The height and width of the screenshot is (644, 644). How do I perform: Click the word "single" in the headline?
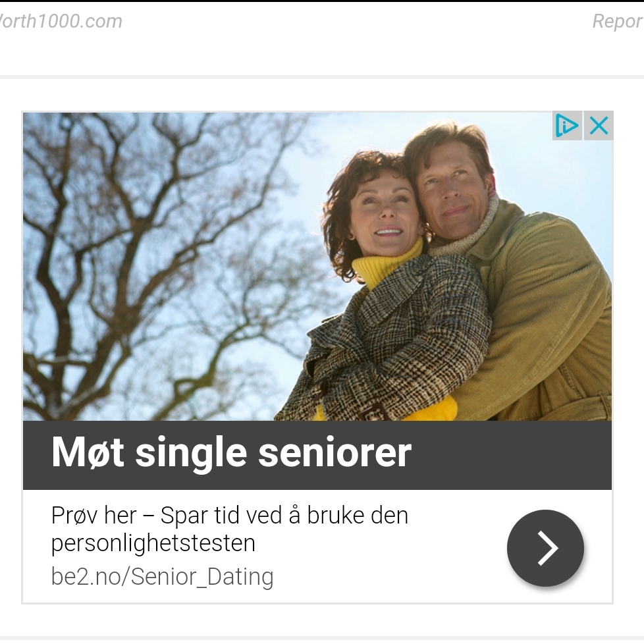(x=191, y=454)
